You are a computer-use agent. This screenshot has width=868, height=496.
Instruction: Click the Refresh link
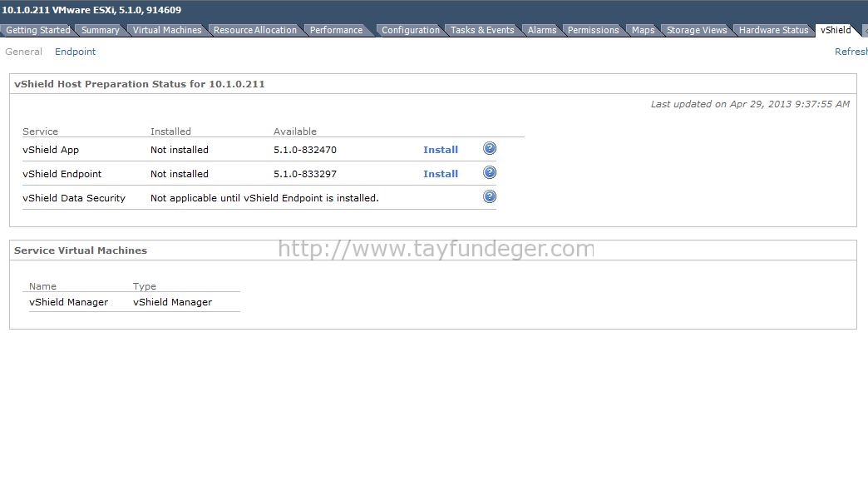point(851,52)
